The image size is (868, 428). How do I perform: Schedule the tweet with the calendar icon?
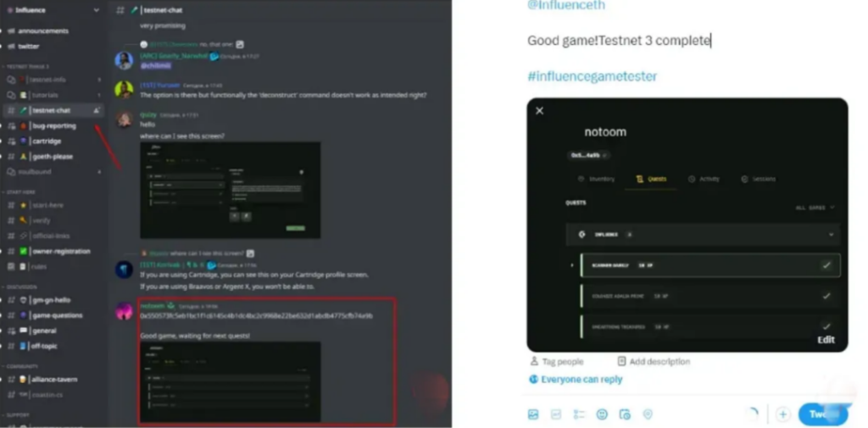(x=625, y=414)
